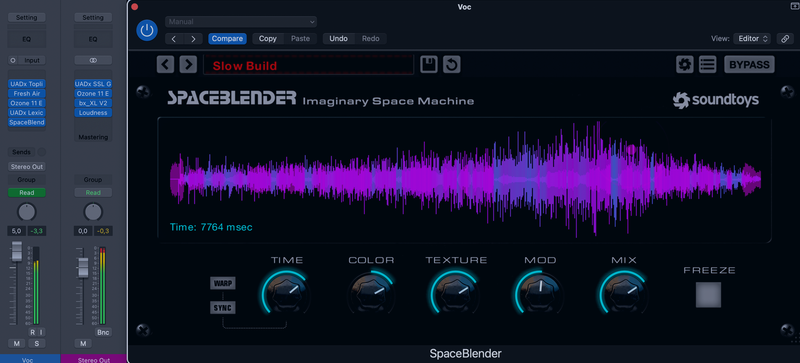Select the Fresh Air plugin slot

pos(27,93)
